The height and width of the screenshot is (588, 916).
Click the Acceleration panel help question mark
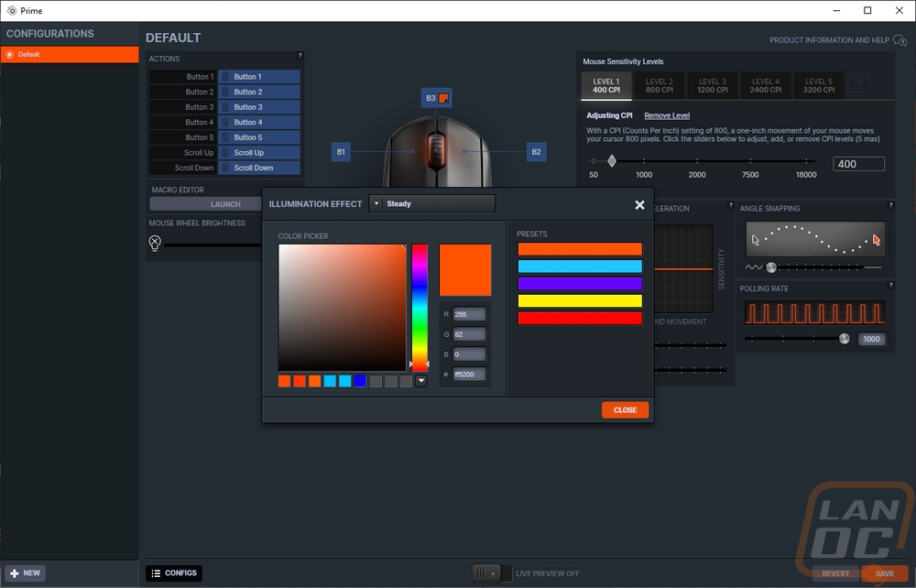tap(730, 205)
